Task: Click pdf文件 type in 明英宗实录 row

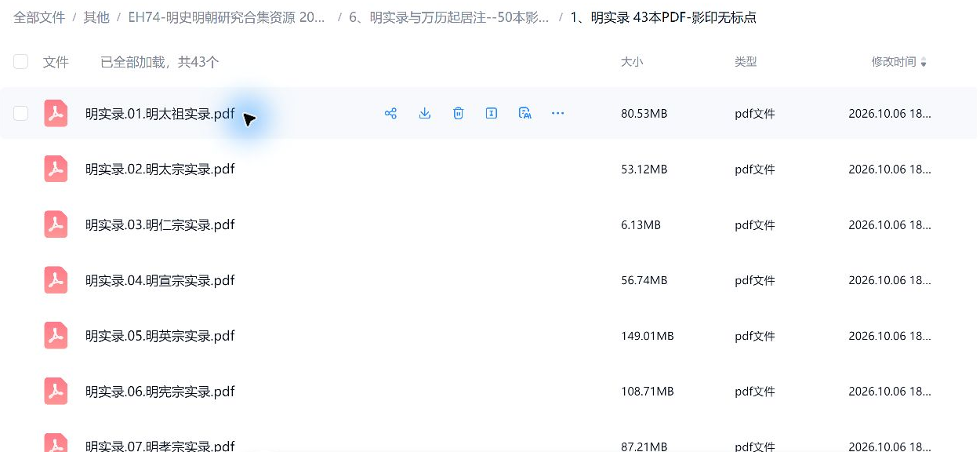Action: 755,336
